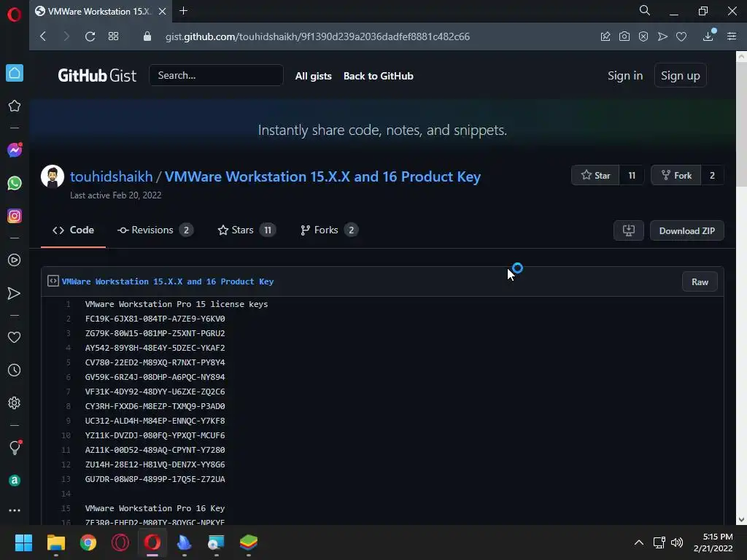Open History clock in sidebar

point(15,370)
